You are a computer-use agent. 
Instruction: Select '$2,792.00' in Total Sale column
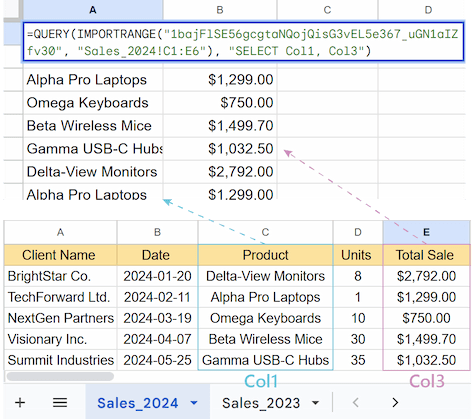[x=426, y=276]
